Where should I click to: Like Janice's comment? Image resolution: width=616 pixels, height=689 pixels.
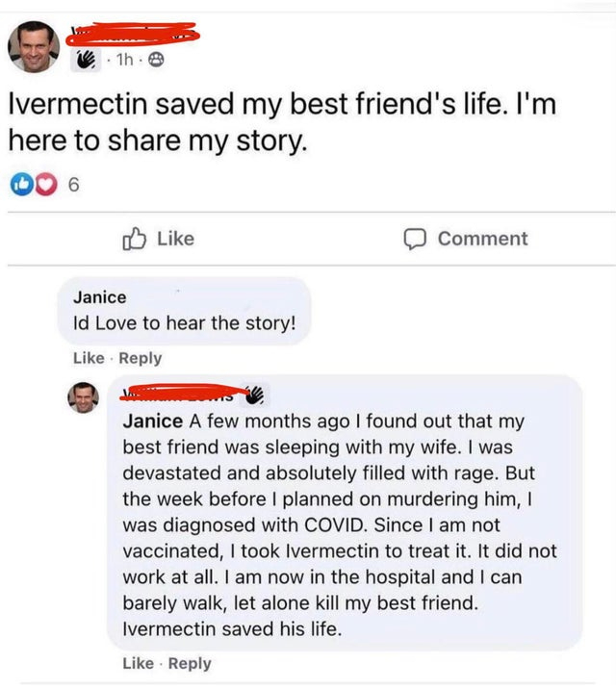click(x=88, y=358)
